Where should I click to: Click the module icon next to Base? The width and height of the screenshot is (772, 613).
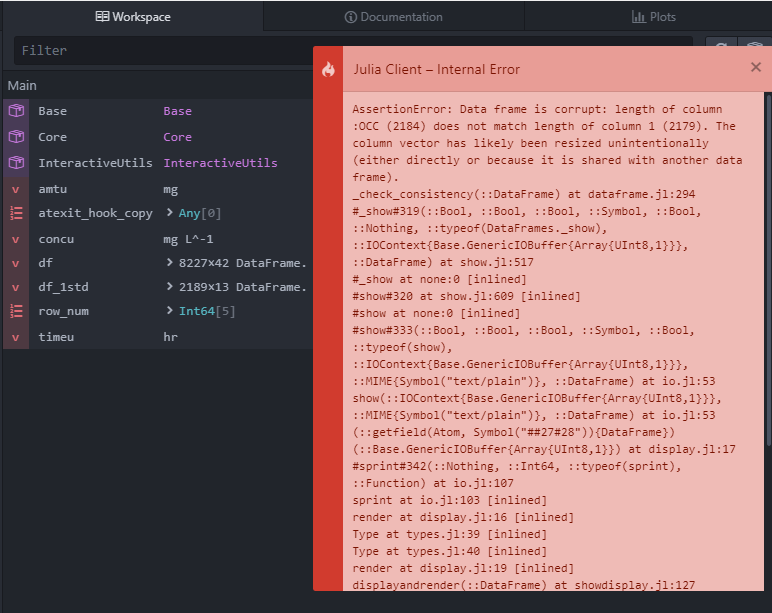click(16, 111)
